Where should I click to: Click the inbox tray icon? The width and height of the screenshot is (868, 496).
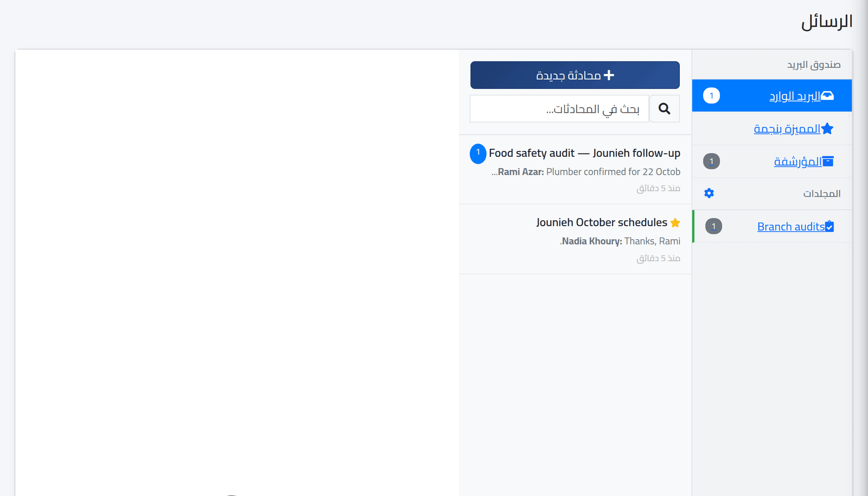click(x=827, y=96)
